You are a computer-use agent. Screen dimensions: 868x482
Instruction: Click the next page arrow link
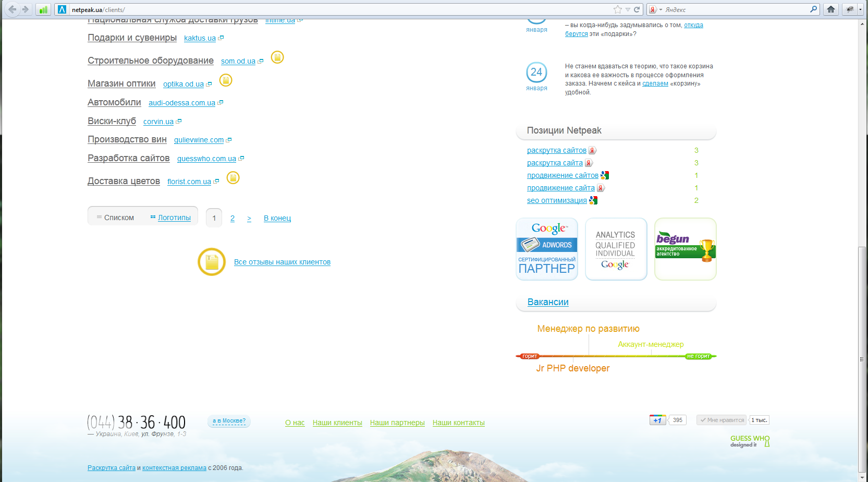[249, 218]
